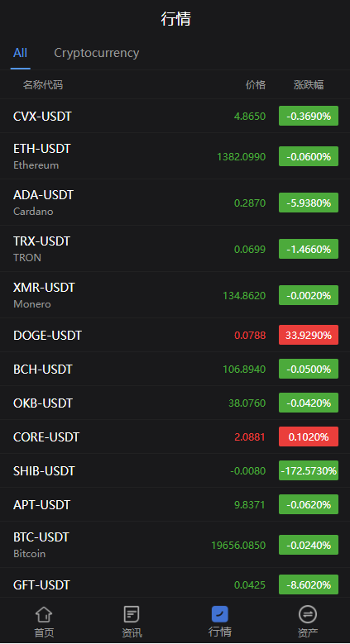
Task: Sort by the 涨跌幅 column header
Action: coord(309,84)
